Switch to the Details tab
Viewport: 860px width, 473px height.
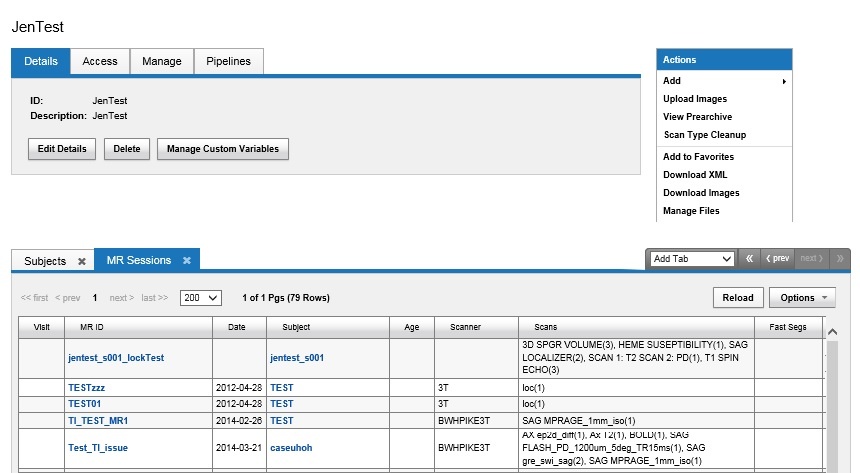point(41,61)
